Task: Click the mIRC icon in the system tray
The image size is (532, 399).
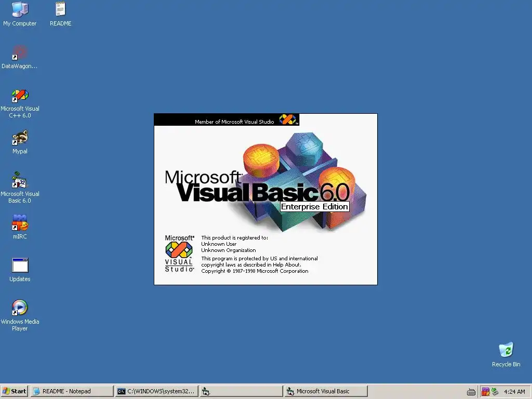Action: (x=486, y=392)
